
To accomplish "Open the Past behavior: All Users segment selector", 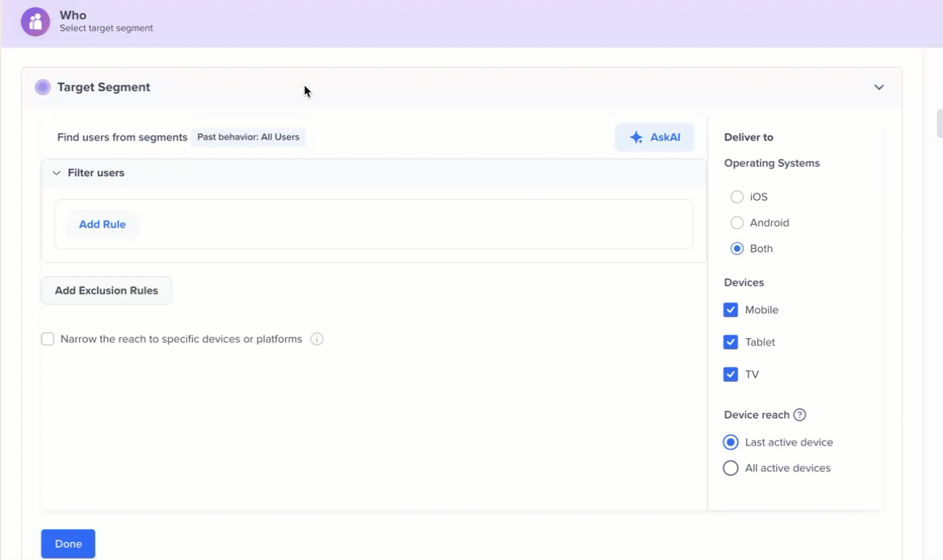I will coord(249,137).
